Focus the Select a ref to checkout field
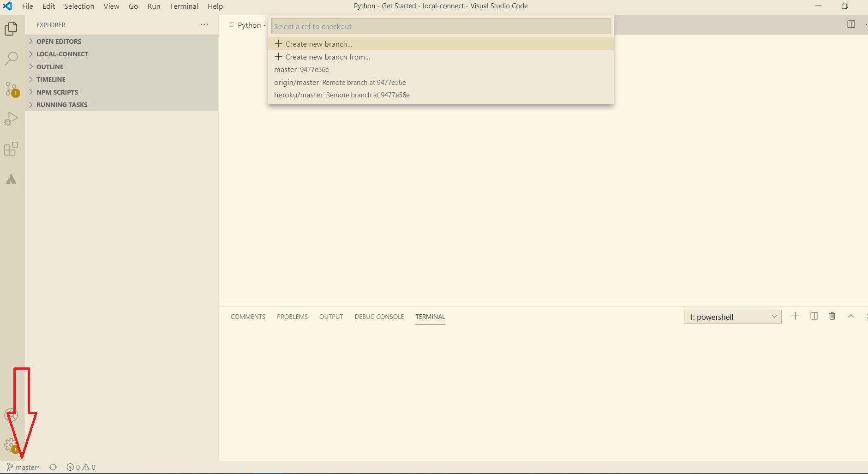Viewport: 868px width, 474px height. 441,26
